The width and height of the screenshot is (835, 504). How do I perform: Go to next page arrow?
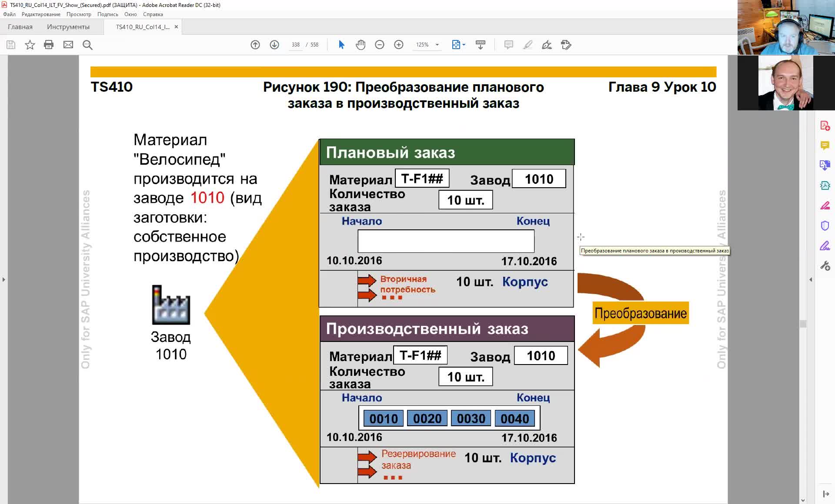click(x=274, y=45)
